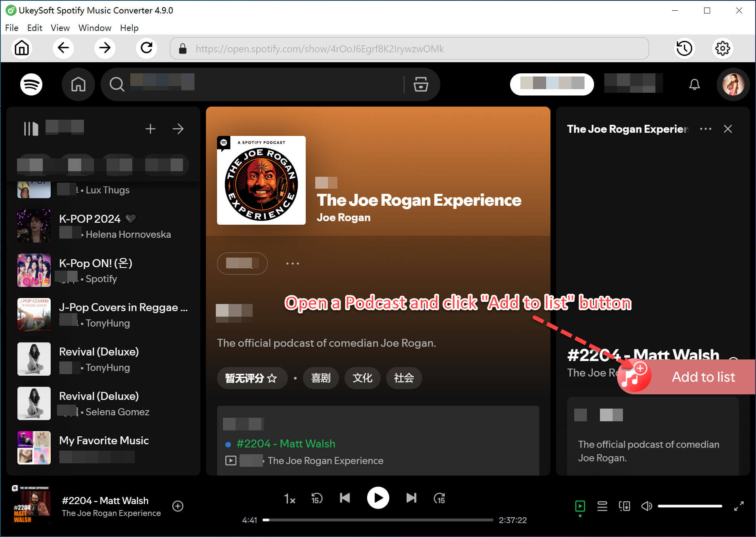The height and width of the screenshot is (537, 756).
Task: Skip forward 15 seconds
Action: coord(440,498)
